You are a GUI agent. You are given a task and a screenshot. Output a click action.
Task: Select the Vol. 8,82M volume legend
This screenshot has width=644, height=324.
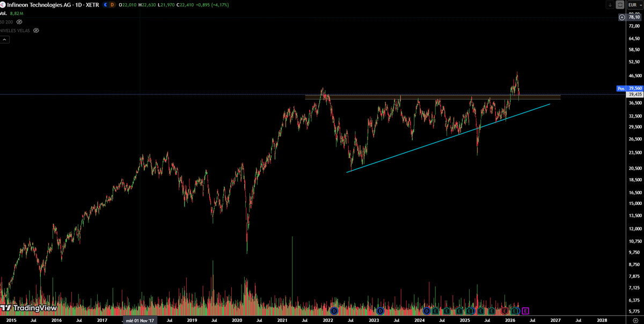11,13
